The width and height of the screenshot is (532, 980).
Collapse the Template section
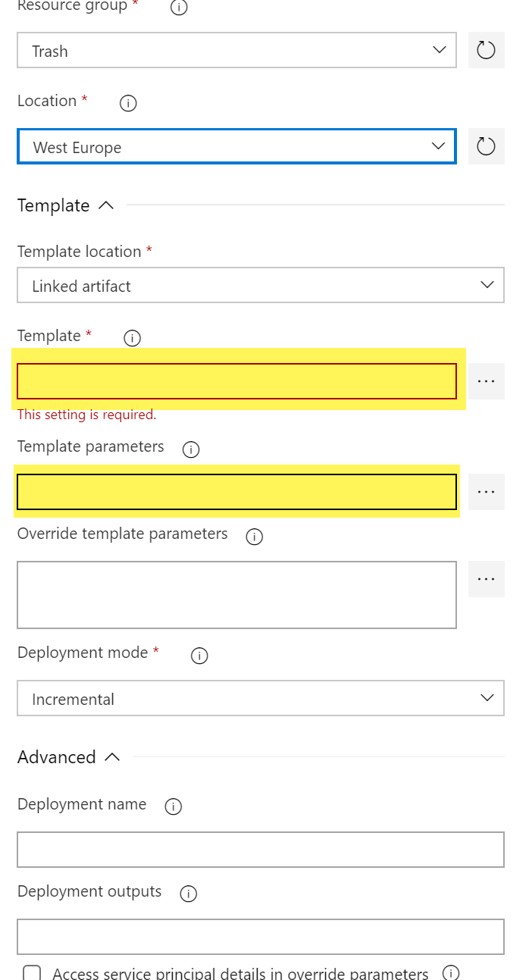coord(106,205)
